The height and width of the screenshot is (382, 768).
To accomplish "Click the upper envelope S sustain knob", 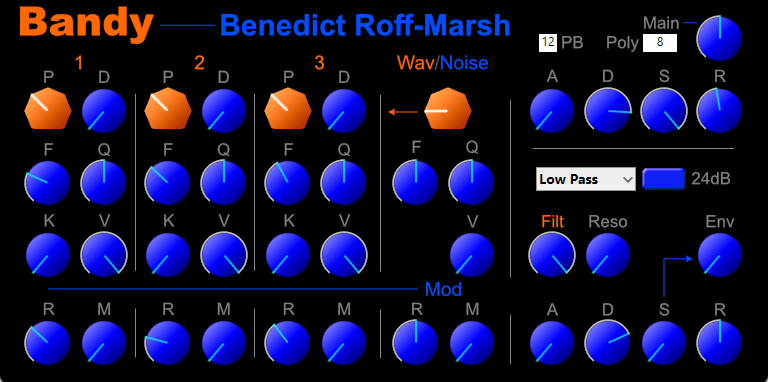I will [664, 111].
